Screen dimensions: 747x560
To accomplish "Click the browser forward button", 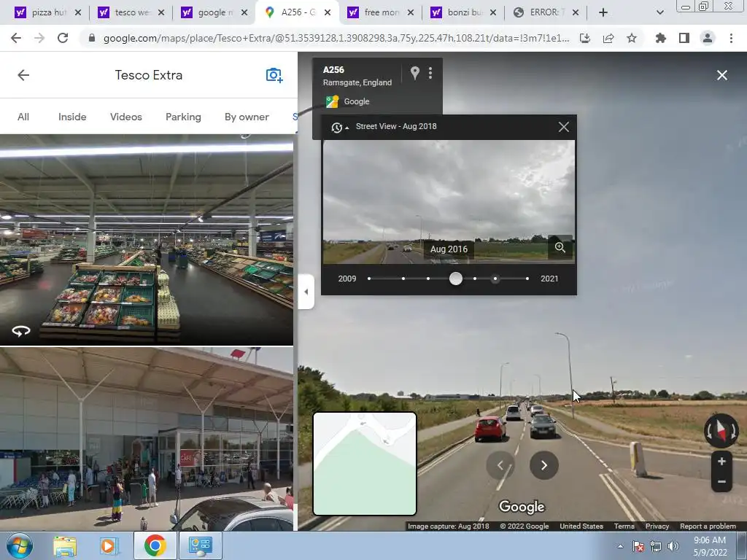I will [x=39, y=38].
